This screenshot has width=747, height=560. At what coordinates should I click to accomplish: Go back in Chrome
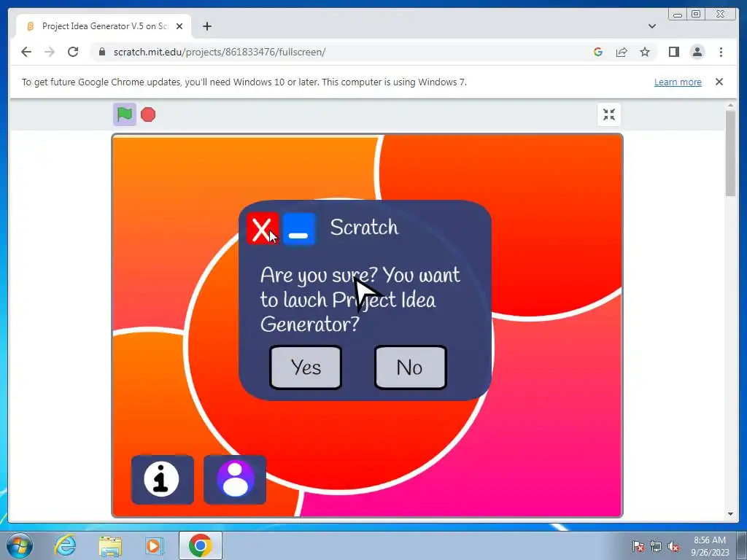[x=26, y=52]
